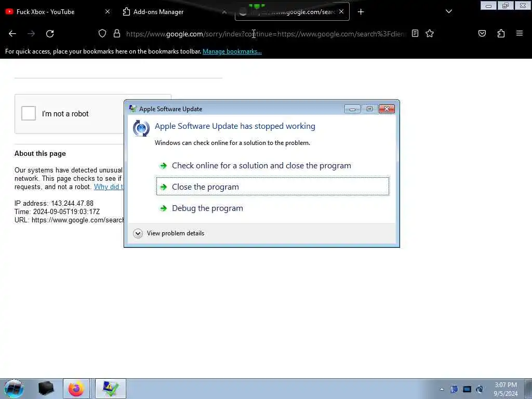This screenshot has width=532, height=399.
Task: Open the Why did this happen link
Action: point(109,187)
